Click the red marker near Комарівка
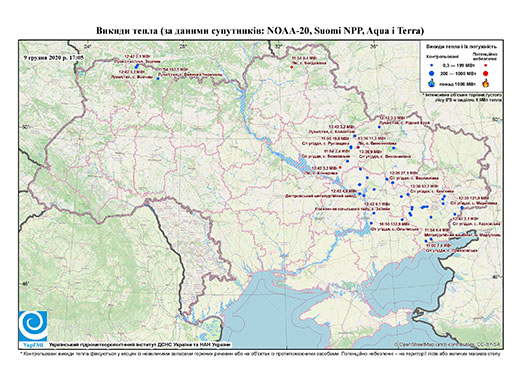This screenshot has height=368, width=520. point(340,167)
